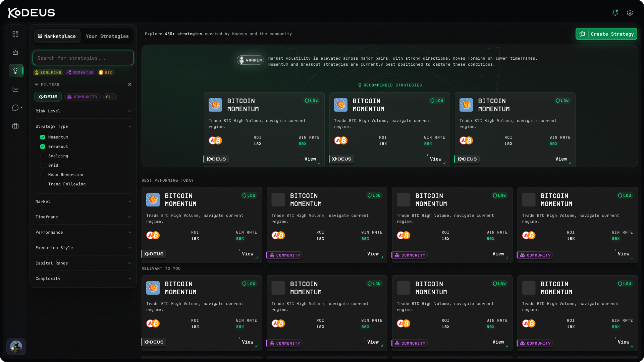644x362 pixels.
Task: Click first recommended strategy's thumbnail image
Action: tap(215, 105)
